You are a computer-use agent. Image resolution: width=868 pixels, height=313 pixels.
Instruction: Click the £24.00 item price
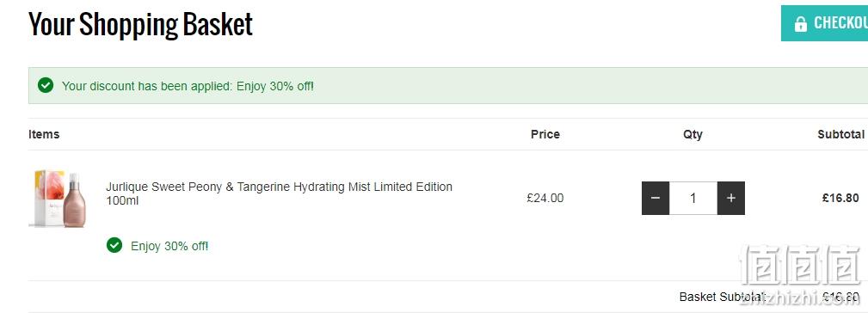tap(545, 198)
